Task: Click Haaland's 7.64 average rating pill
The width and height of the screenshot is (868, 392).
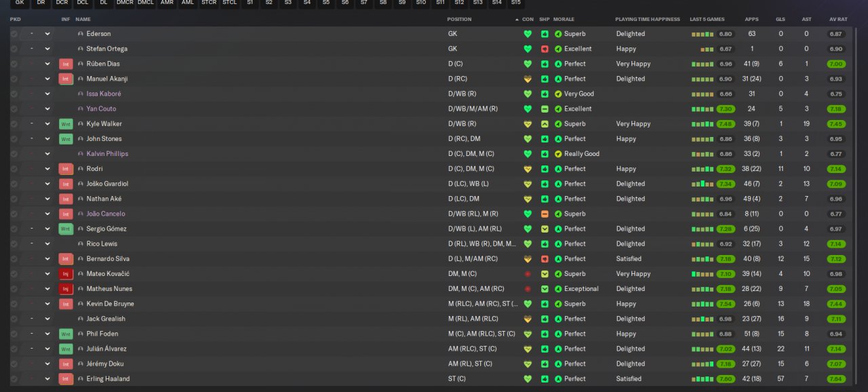Action: (836, 379)
